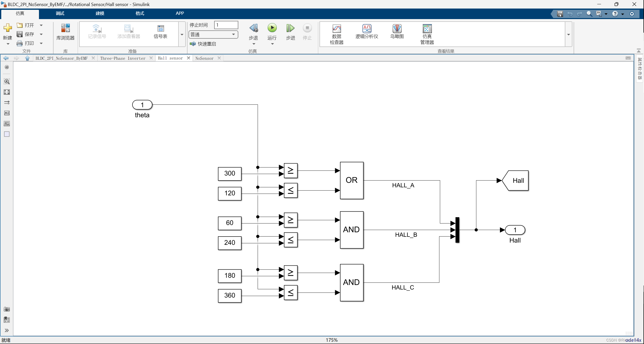Expand the Run options arrow
This screenshot has width=644, height=344.
pyautogui.click(x=272, y=44)
